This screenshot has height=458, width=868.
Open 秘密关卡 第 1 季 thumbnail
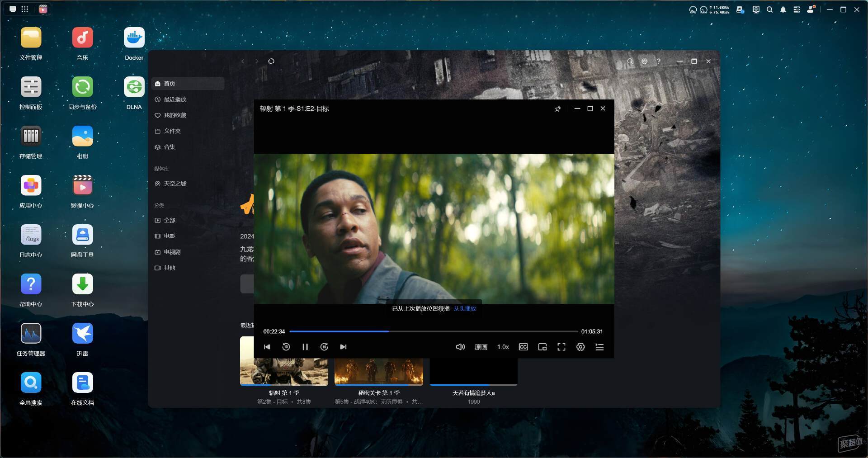point(379,372)
